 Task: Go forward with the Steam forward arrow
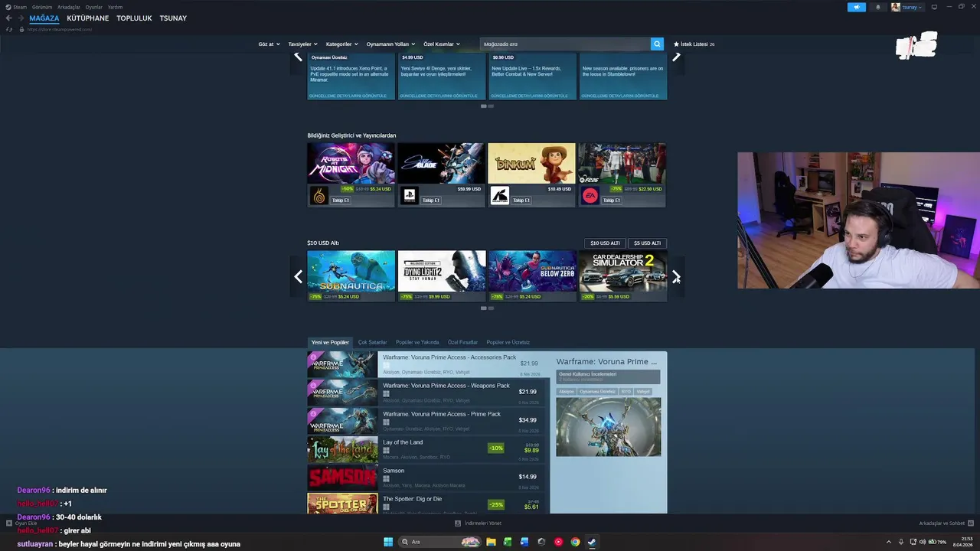point(20,18)
